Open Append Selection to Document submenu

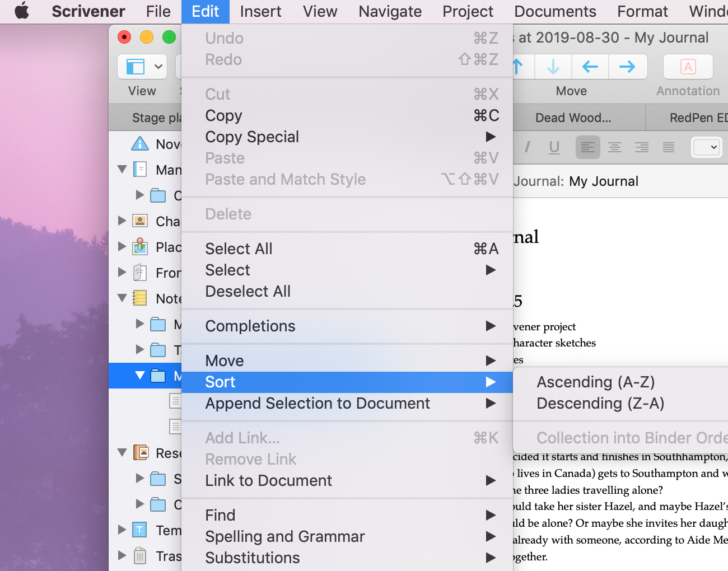(347, 403)
